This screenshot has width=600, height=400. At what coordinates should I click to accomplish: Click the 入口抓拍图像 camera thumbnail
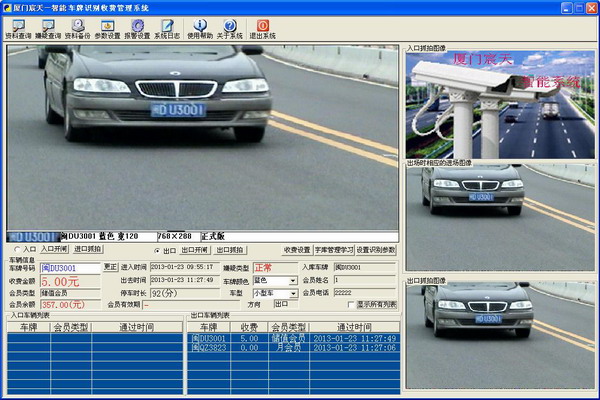(500, 105)
